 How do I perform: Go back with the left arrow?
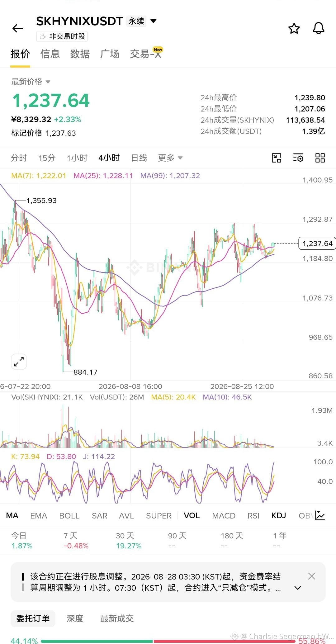pyautogui.click(x=18, y=28)
